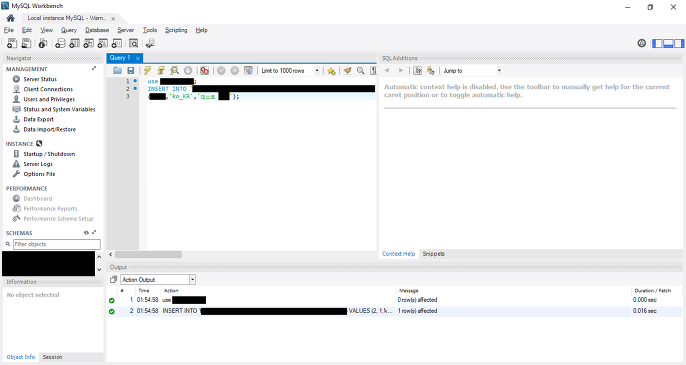Open Status and System Variables

(x=59, y=109)
